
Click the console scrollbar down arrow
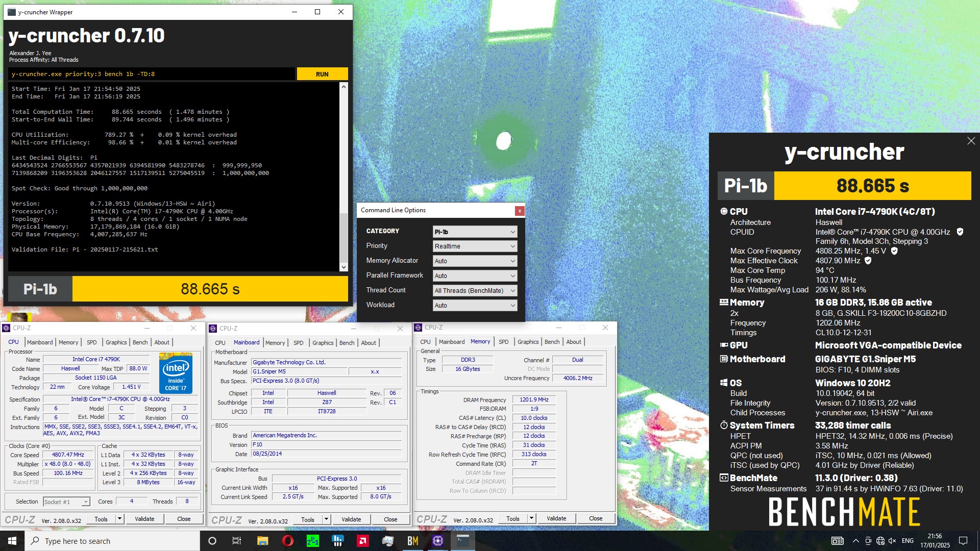pyautogui.click(x=344, y=267)
